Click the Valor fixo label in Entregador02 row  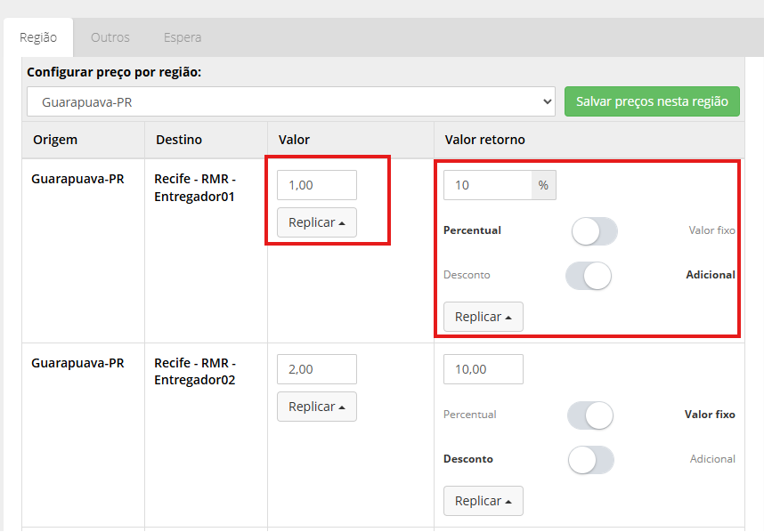click(x=710, y=415)
